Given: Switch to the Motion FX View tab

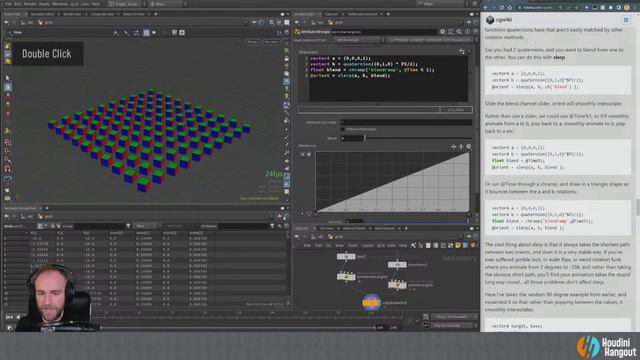Looking at the screenshot, I should click(x=134, y=14).
